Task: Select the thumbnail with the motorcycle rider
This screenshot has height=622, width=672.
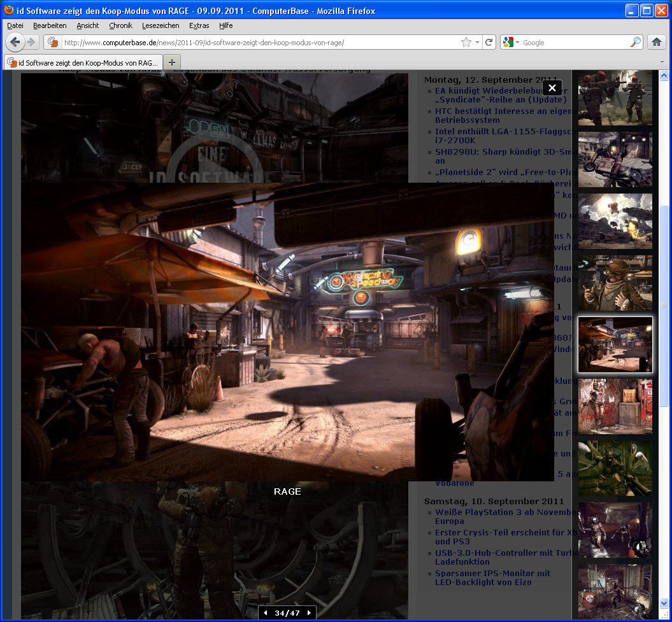Action: click(615, 159)
